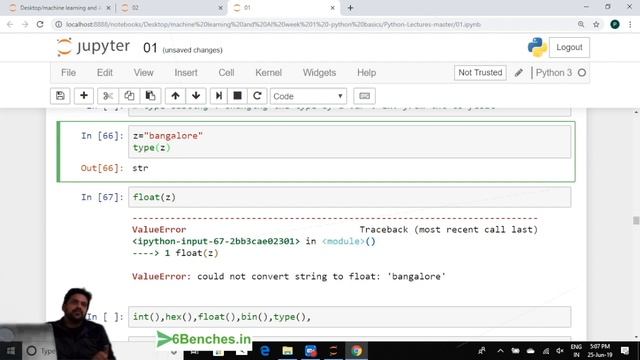This screenshot has width=640, height=360.
Task: Click the pencil edit-mode icon
Action: pyautogui.click(x=518, y=73)
